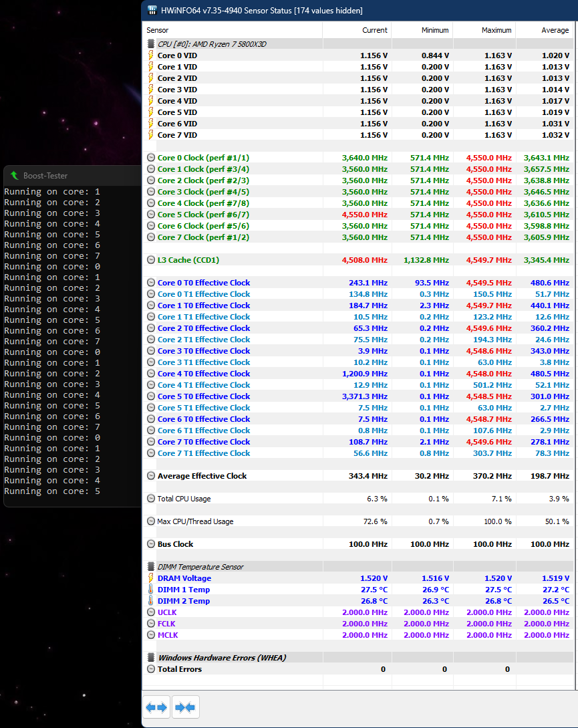The height and width of the screenshot is (728, 578).
Task: Click clock icon beside L3 Cache (CCD1)
Action: click(151, 260)
